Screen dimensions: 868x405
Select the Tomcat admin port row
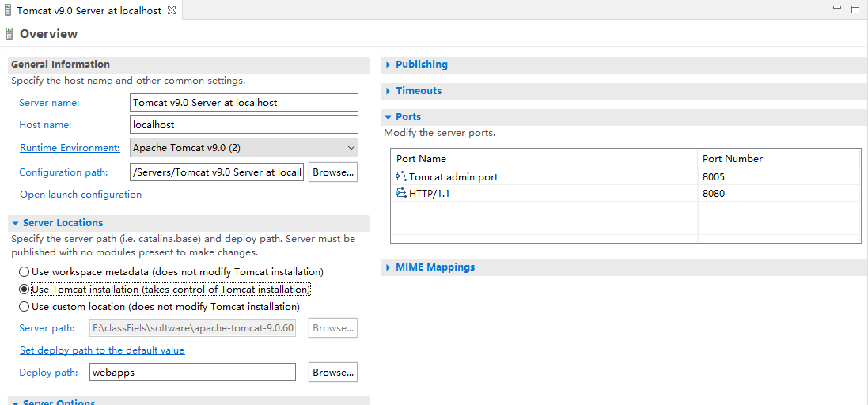[x=626, y=177]
